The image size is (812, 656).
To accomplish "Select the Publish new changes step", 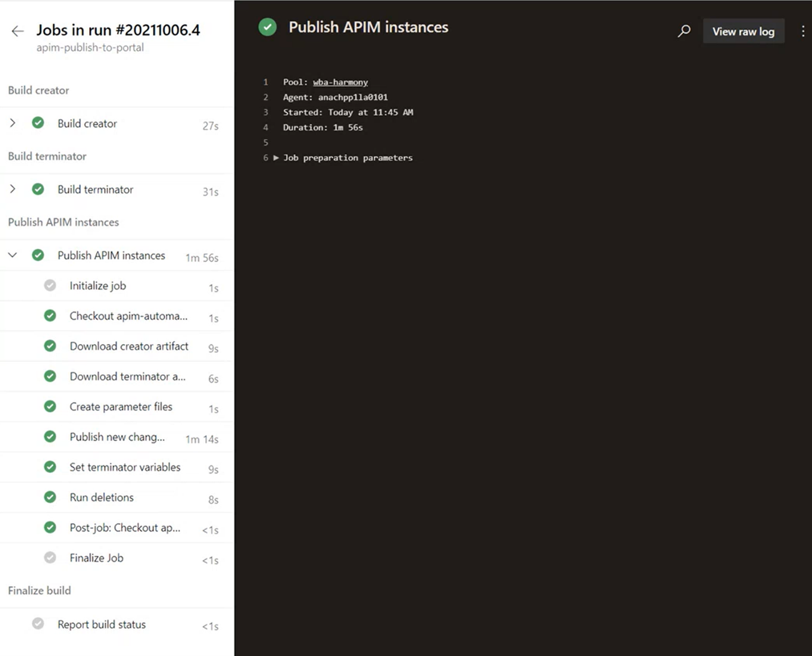I will (x=117, y=437).
